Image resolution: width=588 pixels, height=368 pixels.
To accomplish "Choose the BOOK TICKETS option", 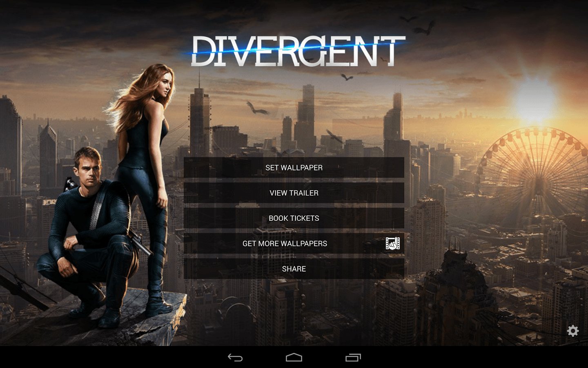I will (x=294, y=218).
